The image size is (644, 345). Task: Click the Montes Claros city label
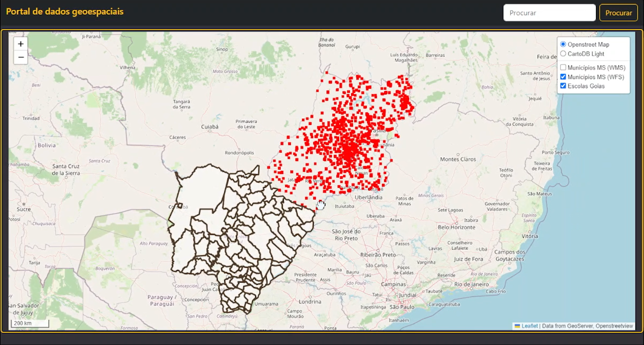click(x=458, y=159)
